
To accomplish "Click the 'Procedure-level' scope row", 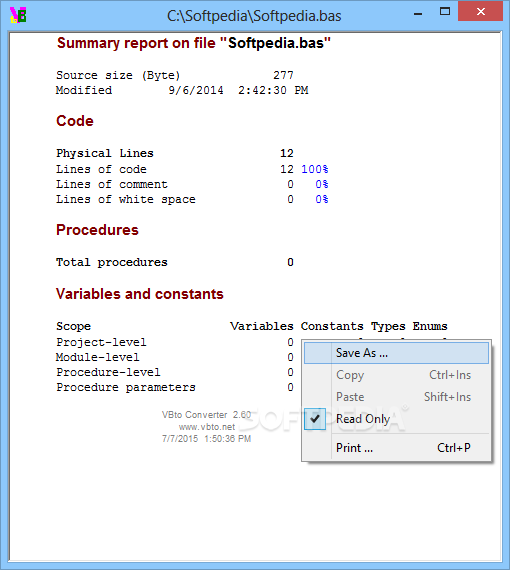I will (108, 372).
